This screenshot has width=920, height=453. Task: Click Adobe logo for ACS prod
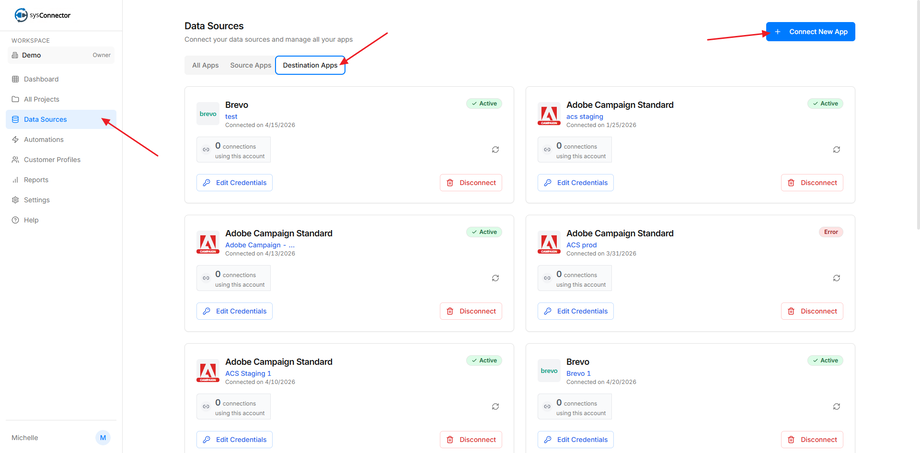click(x=549, y=242)
